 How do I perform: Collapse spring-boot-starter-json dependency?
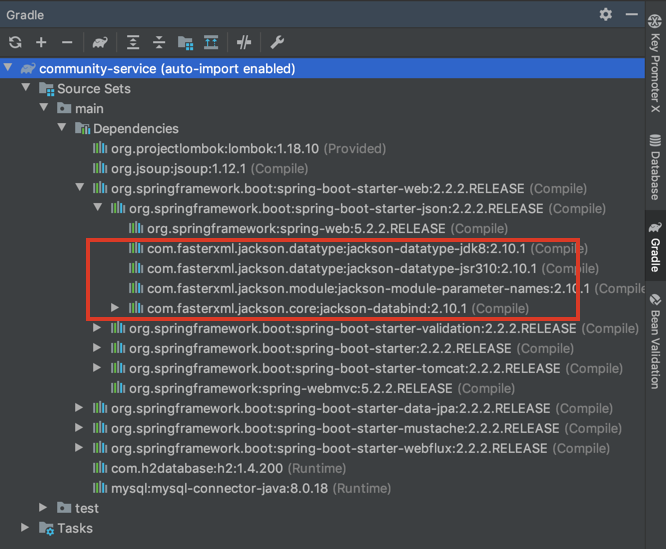(98, 207)
